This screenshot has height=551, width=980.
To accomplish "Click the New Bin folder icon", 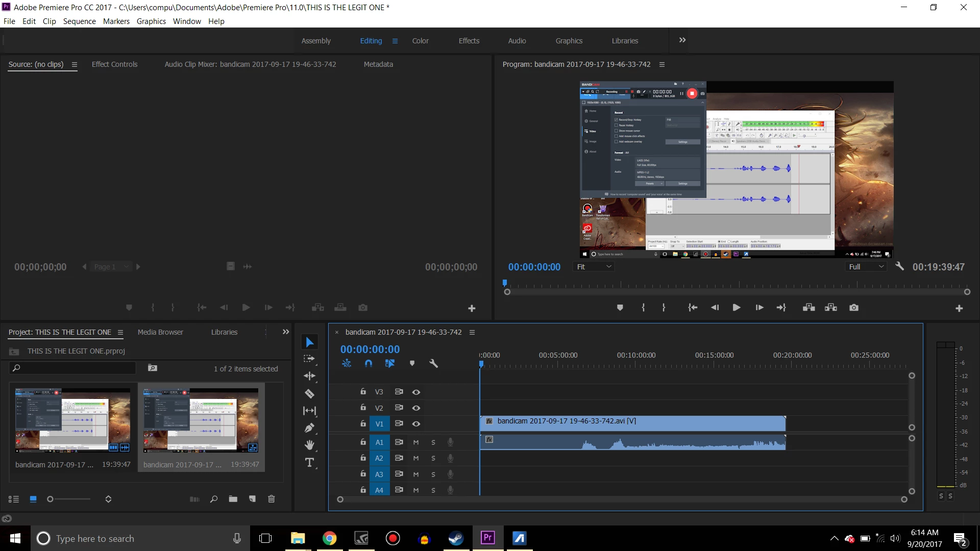I will click(x=233, y=499).
